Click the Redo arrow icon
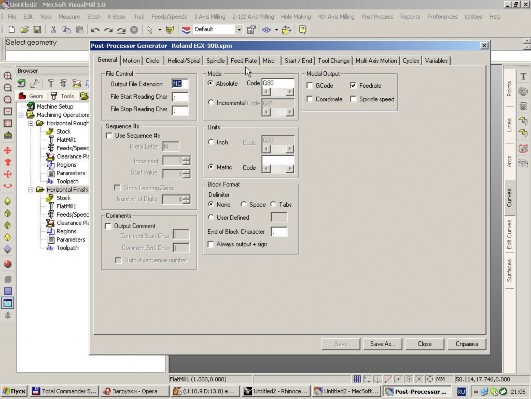This screenshot has height=399, width=531. 108,30
